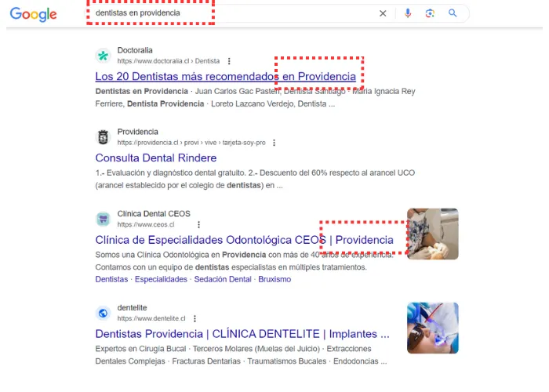Open more options for Doctoralia result

point(229,61)
